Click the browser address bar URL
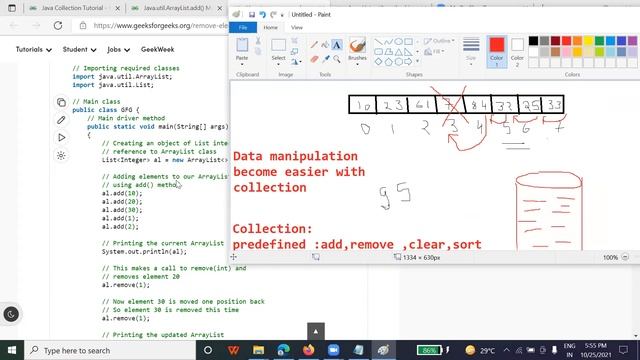 tap(160, 25)
